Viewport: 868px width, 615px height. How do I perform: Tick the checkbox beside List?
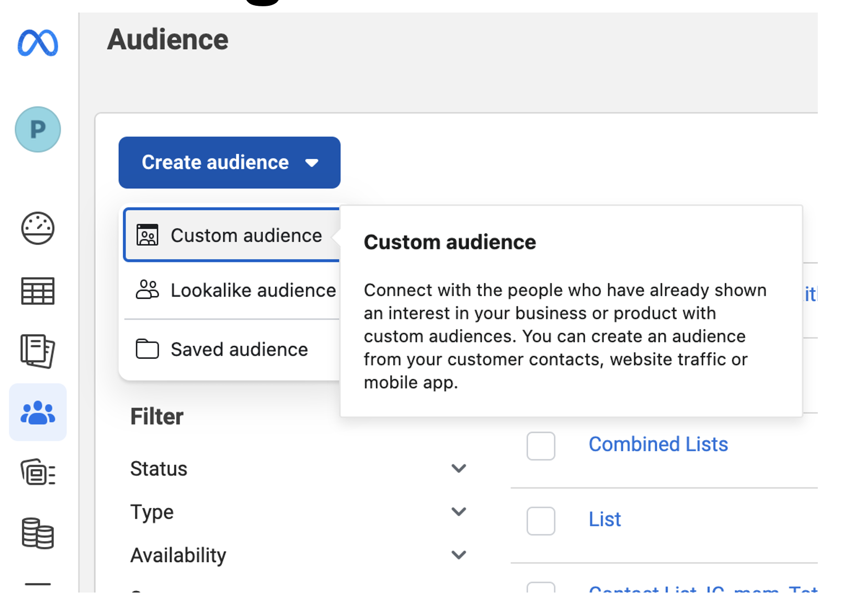pos(541,521)
